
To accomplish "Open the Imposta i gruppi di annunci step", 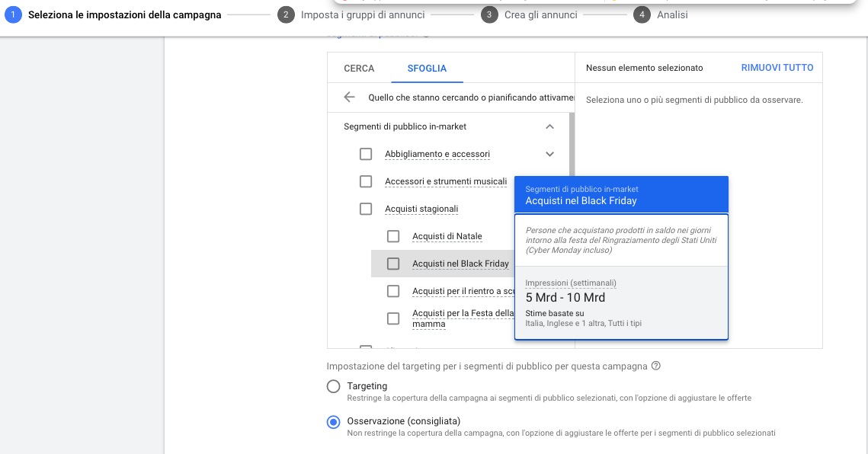I will (364, 15).
